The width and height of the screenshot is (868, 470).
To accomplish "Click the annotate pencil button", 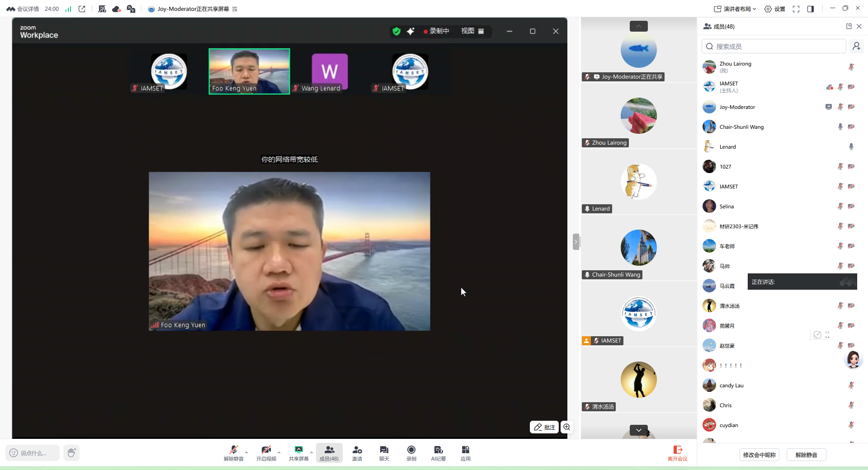I will tap(544, 427).
